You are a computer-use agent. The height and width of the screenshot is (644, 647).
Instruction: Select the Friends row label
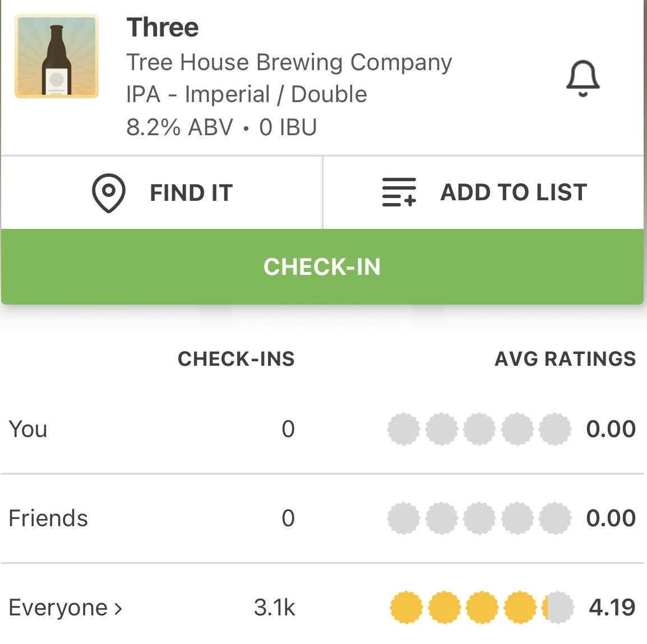click(x=48, y=518)
